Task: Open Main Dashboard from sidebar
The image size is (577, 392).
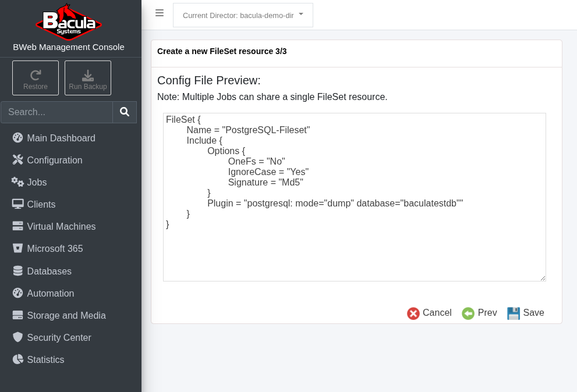Action: pos(61,138)
